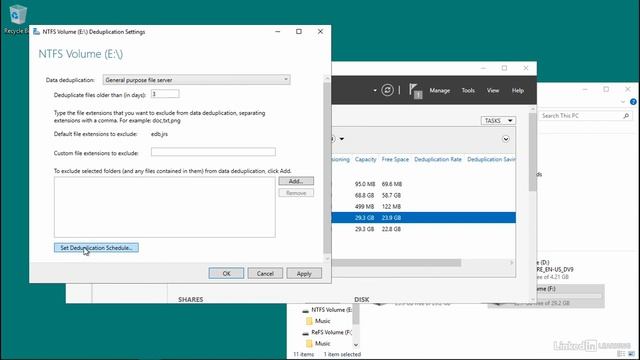This screenshot has height=360, width=640.
Task: Select the highlighted 23.9 GB free row
Action: 423,218
